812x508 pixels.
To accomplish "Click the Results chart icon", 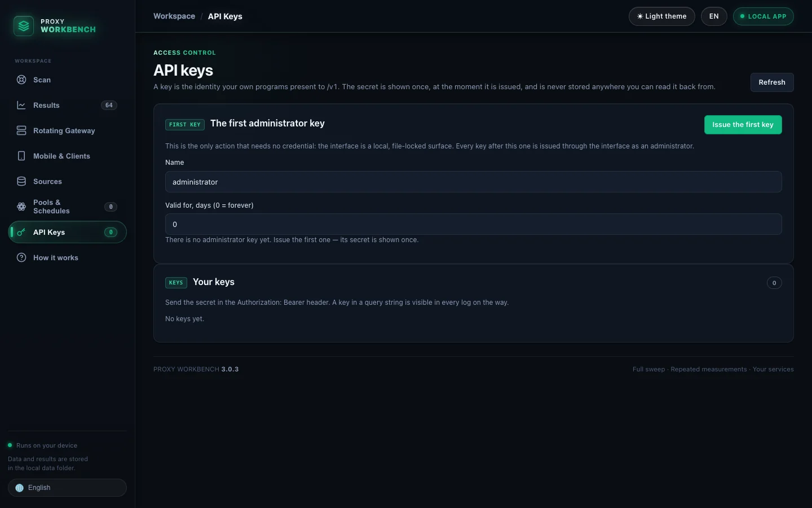I will pos(21,105).
